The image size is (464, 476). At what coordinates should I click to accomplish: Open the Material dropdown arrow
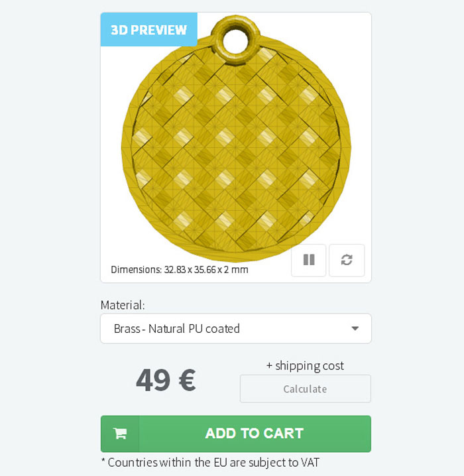355,329
